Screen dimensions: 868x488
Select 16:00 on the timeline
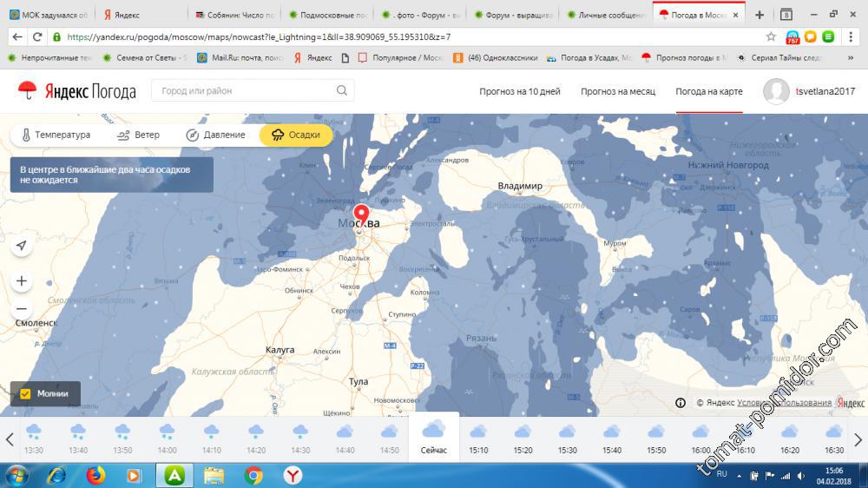tap(700, 439)
